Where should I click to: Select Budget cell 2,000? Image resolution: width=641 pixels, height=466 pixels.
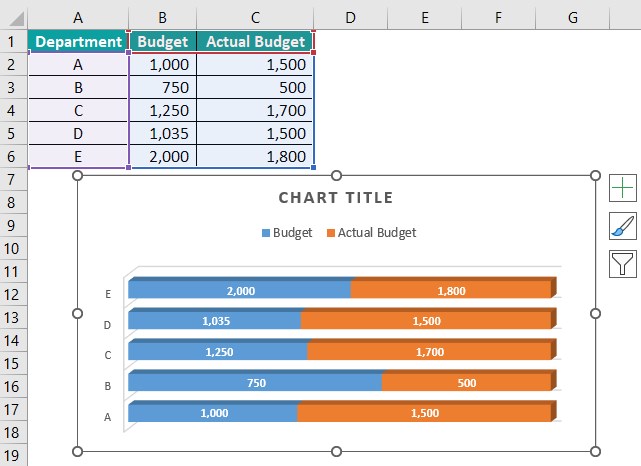(163, 156)
